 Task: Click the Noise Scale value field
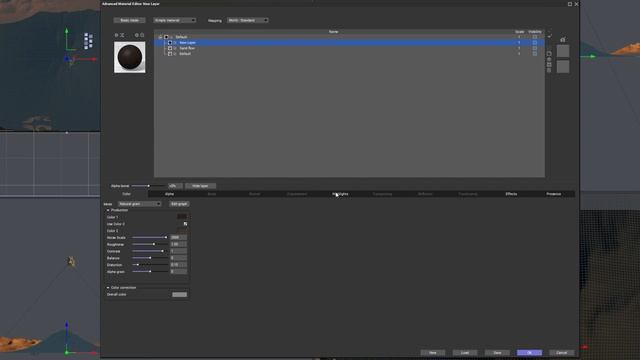click(178, 238)
